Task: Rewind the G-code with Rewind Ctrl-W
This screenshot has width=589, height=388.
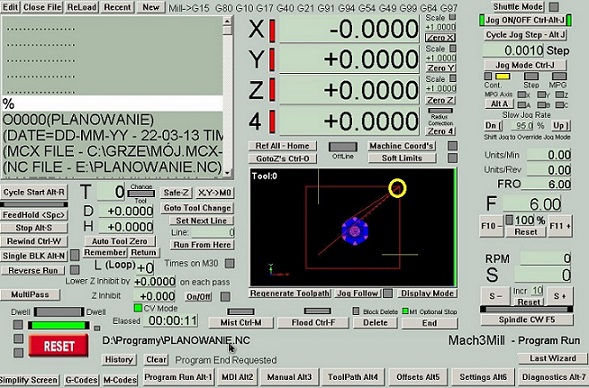Action: point(34,241)
